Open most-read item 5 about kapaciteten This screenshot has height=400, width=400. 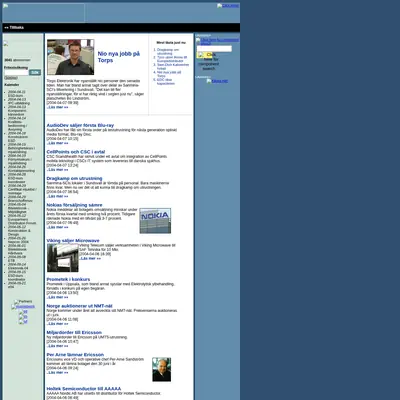click(x=166, y=82)
